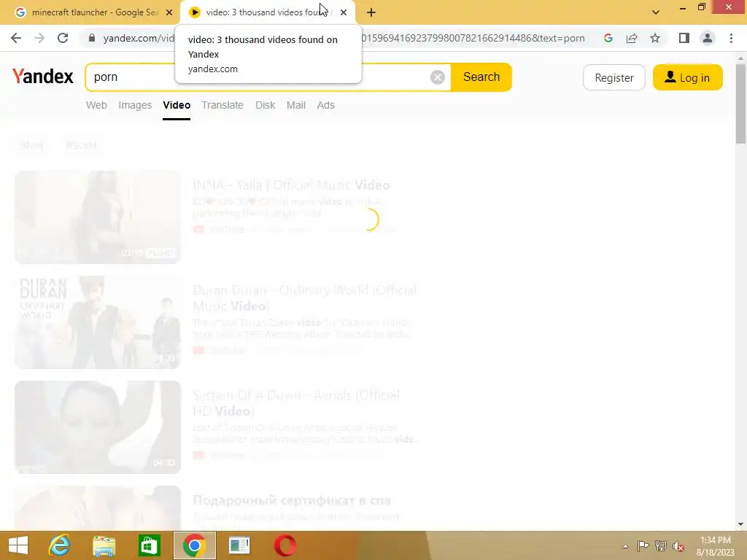Screen dimensions: 747x560
Task: Launch Opera from taskbar
Action: (285, 545)
